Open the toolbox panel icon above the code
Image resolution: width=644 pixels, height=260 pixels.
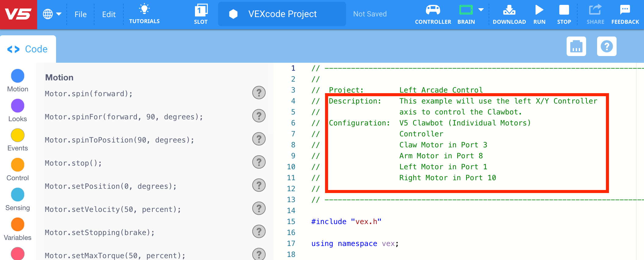576,46
